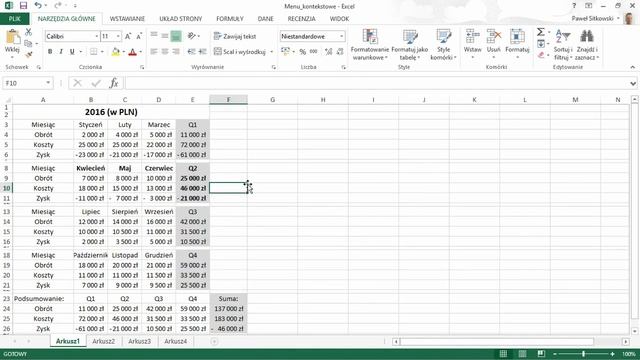Toggle Underline formatting
This screenshot has height=360, width=640.
coord(72,52)
